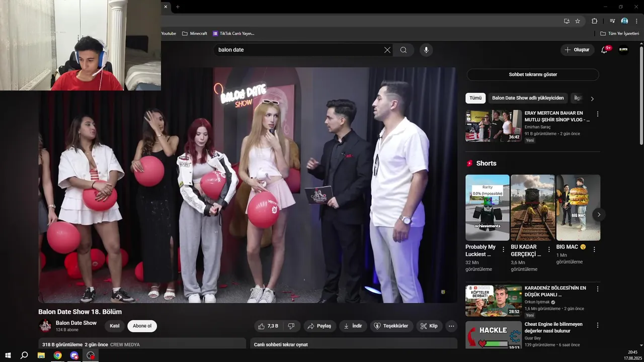
Task: Select the Balon Date Show adlı yükleyiciden chip
Action: click(x=528, y=98)
